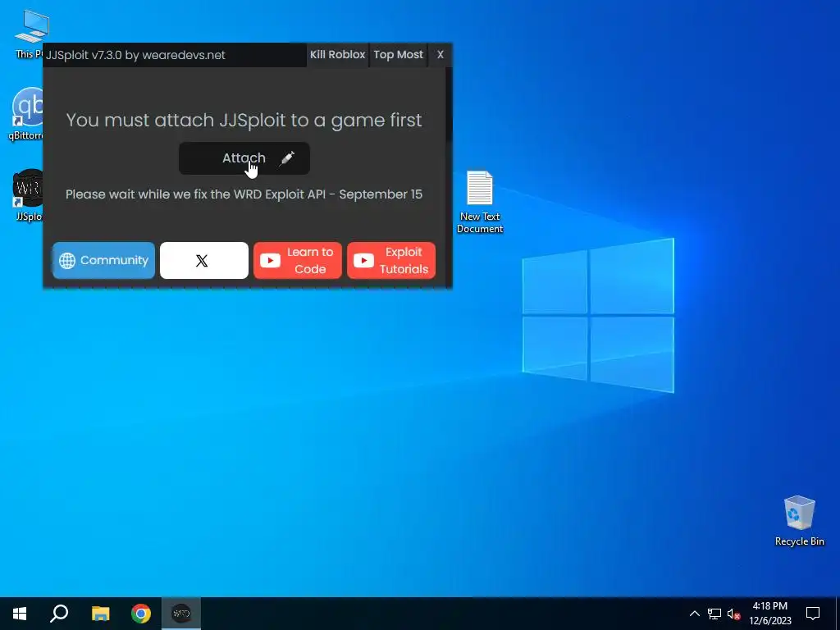This screenshot has height=630, width=840.
Task: Click the WRD Exploit API notice text
Action: coord(244,194)
